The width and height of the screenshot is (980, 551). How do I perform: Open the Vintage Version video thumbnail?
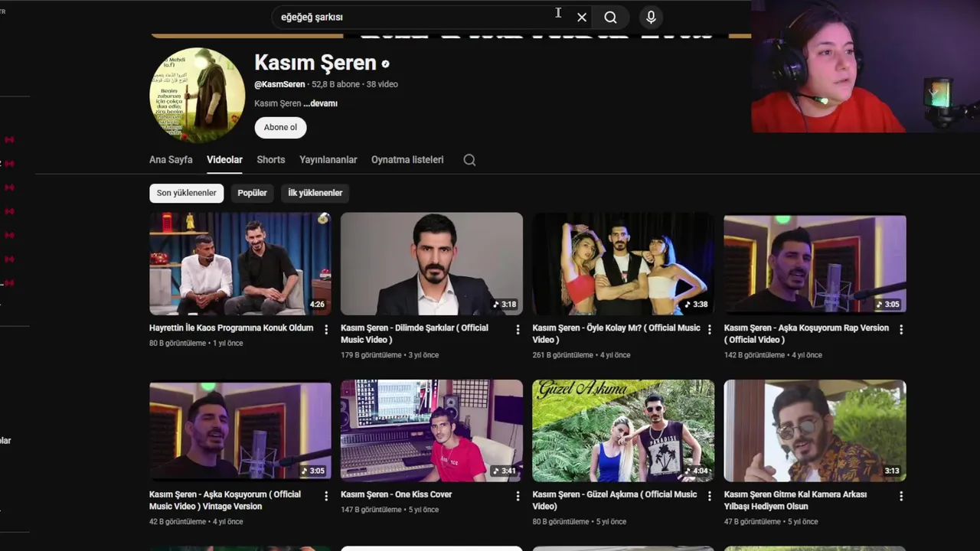pyautogui.click(x=240, y=431)
